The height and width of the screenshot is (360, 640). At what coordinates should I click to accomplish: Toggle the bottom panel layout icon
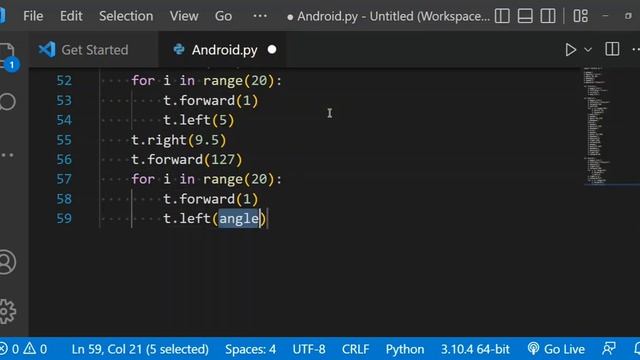(x=525, y=16)
